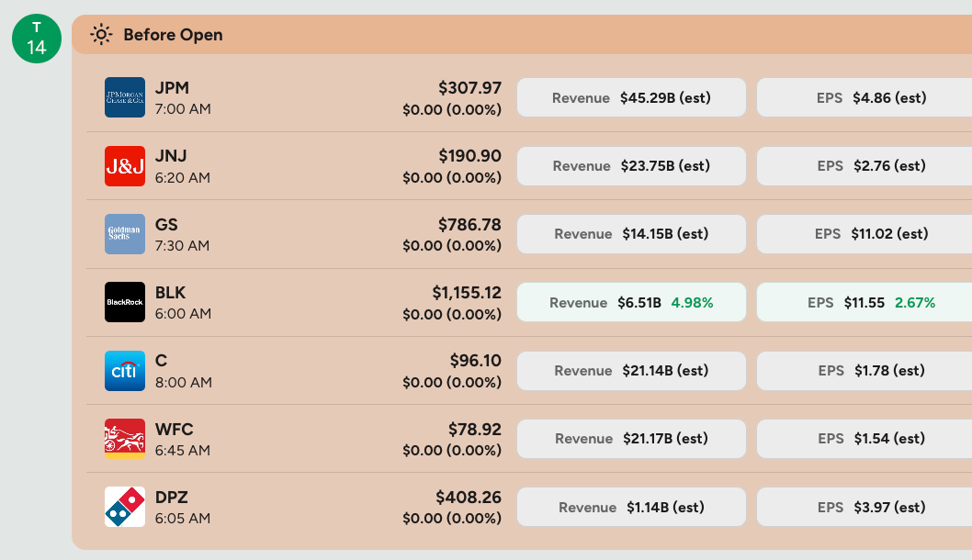Open the BlackRock logo icon
This screenshot has width=972, height=560.
click(125, 302)
